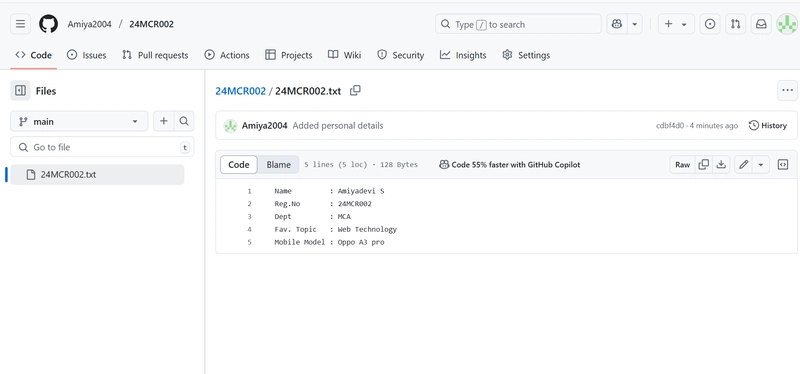
Task: Open the notifications inbox icon
Action: point(761,24)
